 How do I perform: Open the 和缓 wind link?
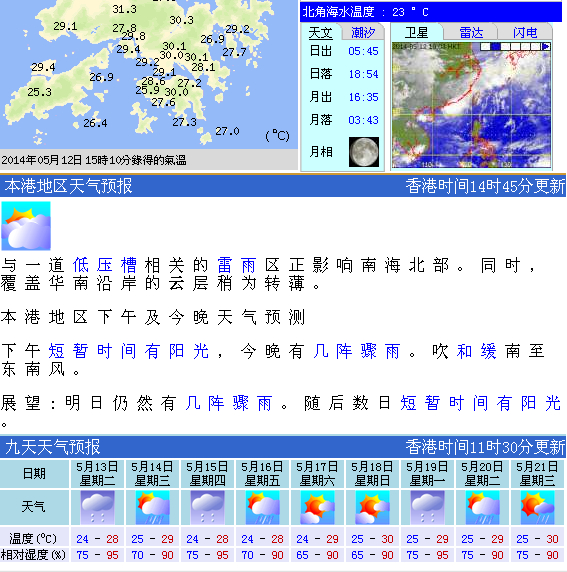point(476,352)
